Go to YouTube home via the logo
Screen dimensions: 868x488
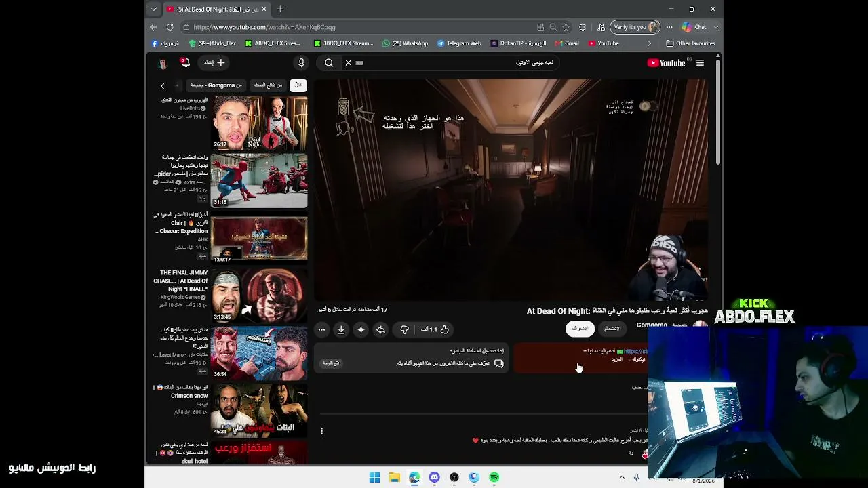tap(667, 63)
